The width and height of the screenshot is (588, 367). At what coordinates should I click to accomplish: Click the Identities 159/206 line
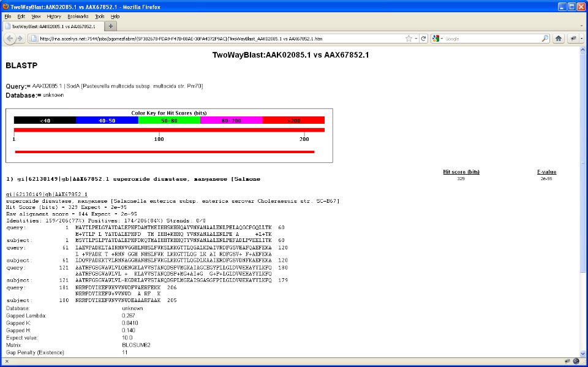[106, 221]
